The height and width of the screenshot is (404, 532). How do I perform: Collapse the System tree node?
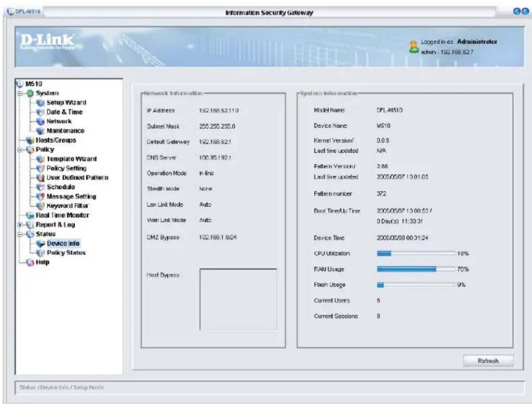[20, 93]
